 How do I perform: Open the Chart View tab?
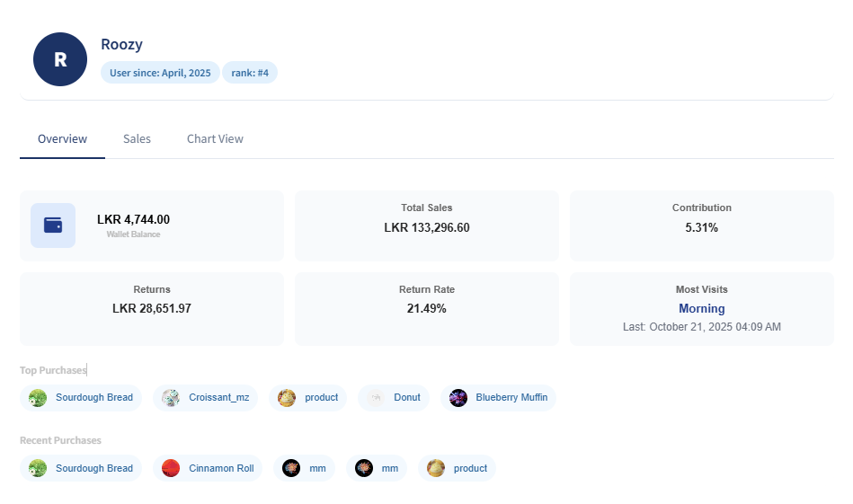[x=215, y=139]
